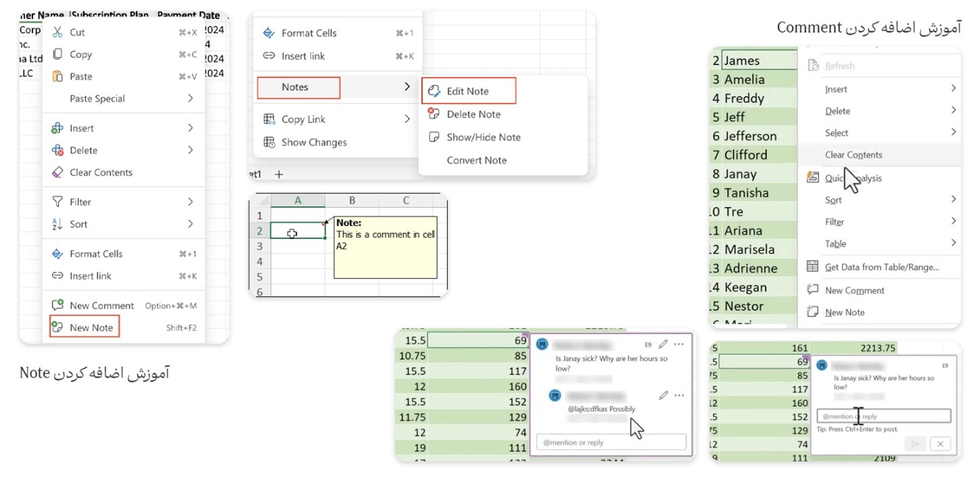Click the Show Changes icon

coord(269,142)
